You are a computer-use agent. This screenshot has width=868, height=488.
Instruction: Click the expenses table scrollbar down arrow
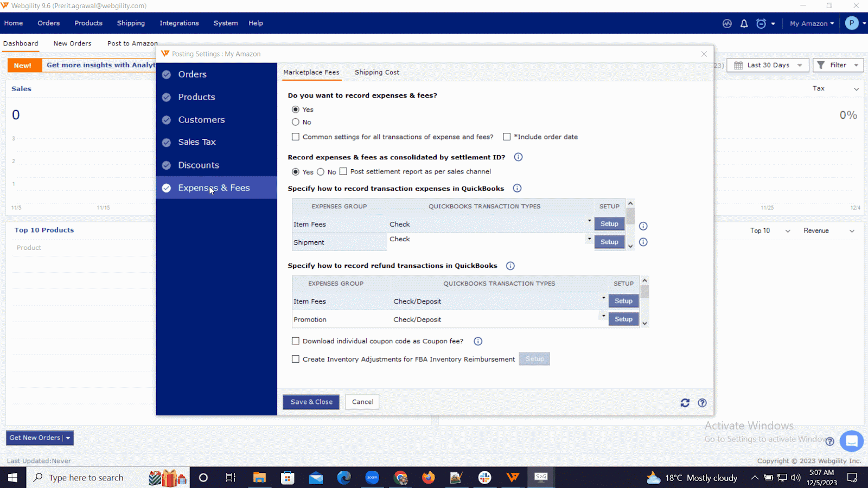(630, 246)
